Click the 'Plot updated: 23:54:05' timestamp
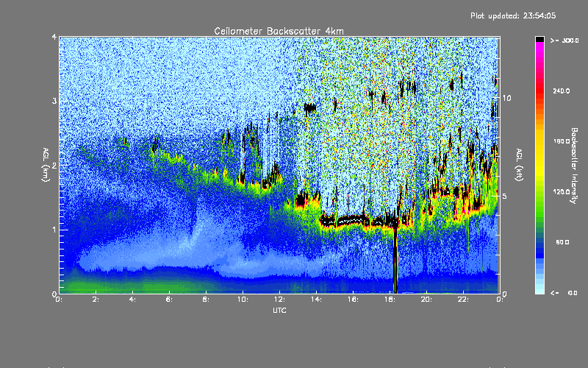This screenshot has height=368, width=588. click(513, 15)
